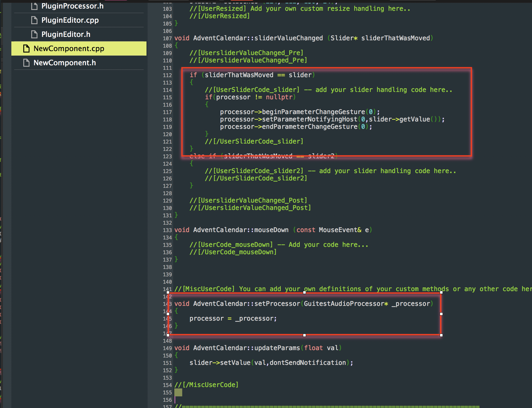Click the file icon beside PluginEditor.cpp
Image resolution: width=532 pixels, height=408 pixels.
[34, 20]
